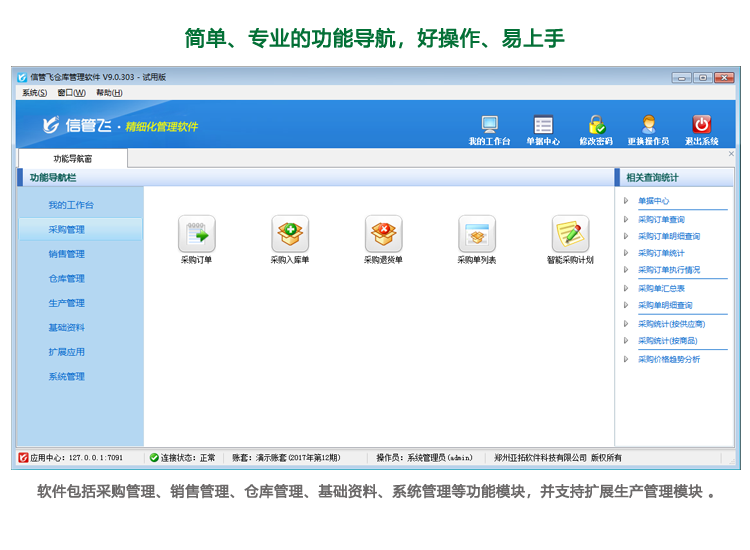Minimize the 信管飞 application window
The width and height of the screenshot is (750, 550).
[x=682, y=77]
